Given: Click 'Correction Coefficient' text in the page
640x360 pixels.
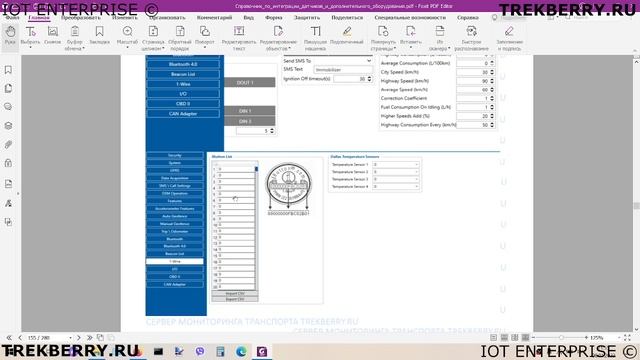Looking at the screenshot, I should [x=404, y=98].
